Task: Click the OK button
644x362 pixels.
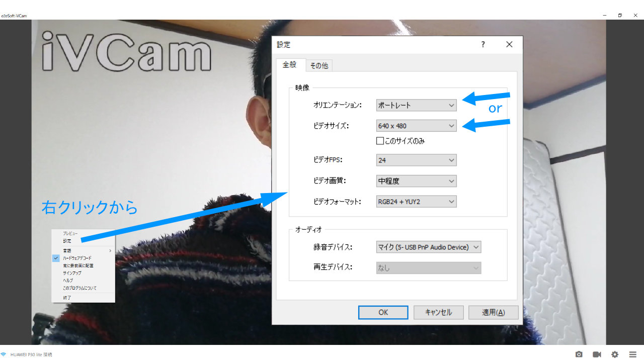Action: (383, 312)
